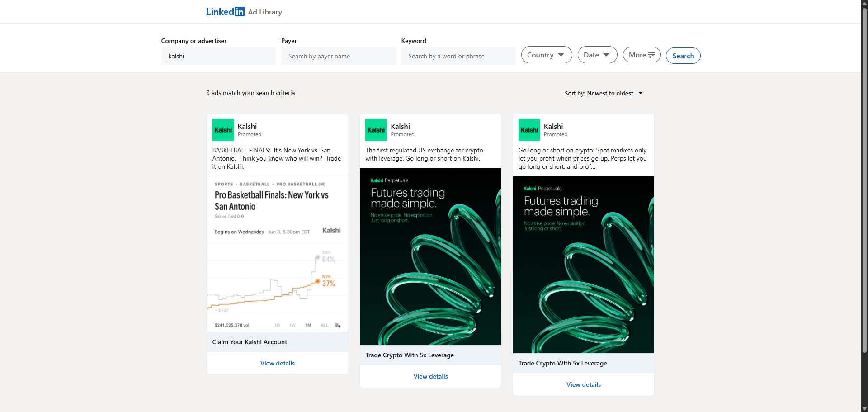View details of the first regulated exchange ad
Viewport: 868px width, 412px height.
point(430,376)
